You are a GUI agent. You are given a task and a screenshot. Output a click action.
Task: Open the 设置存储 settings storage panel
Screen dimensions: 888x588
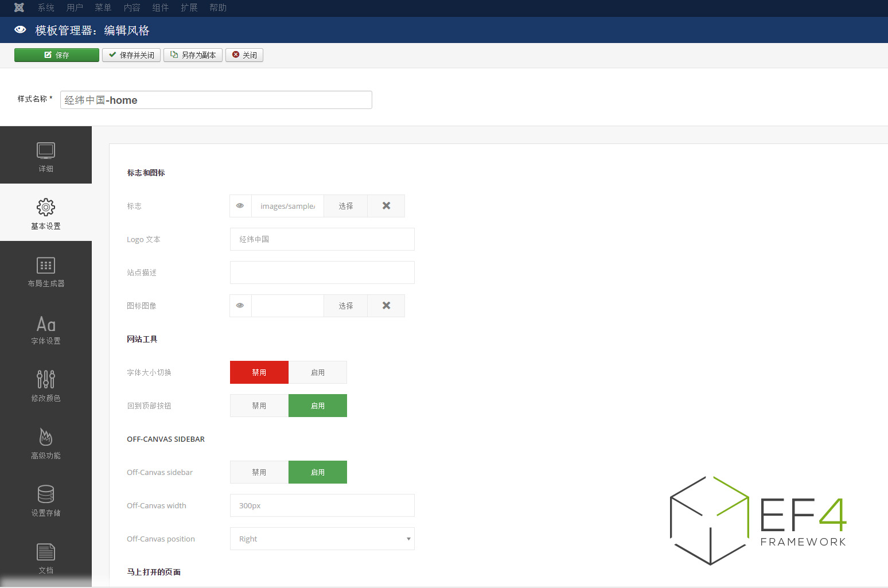point(46,500)
